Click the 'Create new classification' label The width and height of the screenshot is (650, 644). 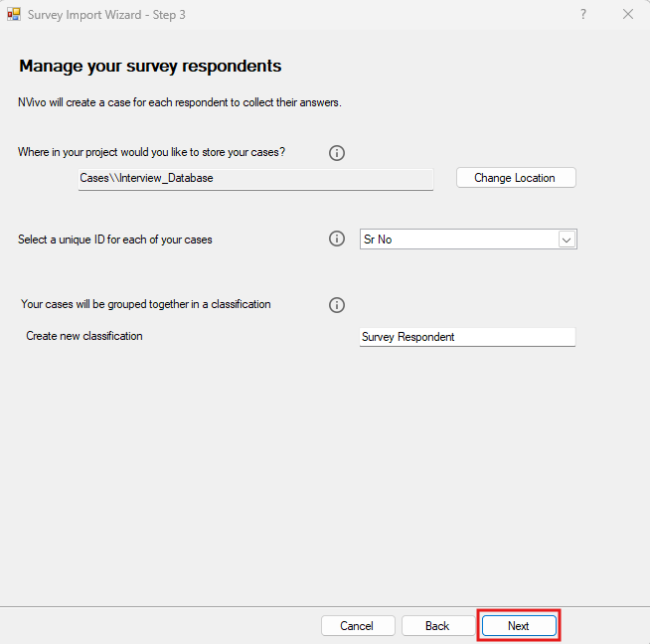click(x=84, y=336)
